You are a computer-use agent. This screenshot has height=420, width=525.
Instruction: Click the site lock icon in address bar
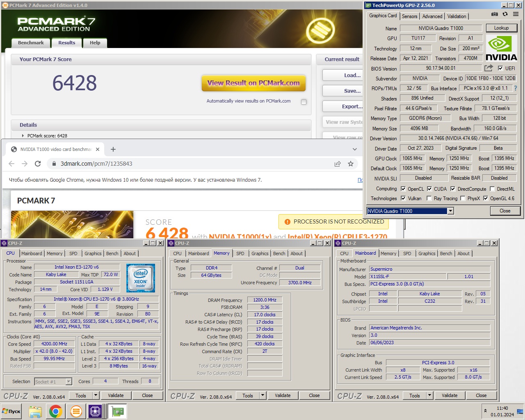click(54, 164)
